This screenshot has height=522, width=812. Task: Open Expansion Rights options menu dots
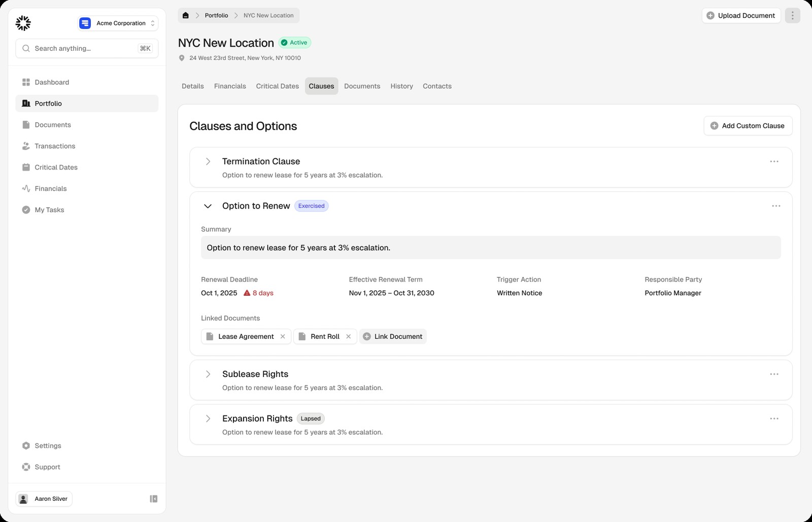tap(774, 419)
